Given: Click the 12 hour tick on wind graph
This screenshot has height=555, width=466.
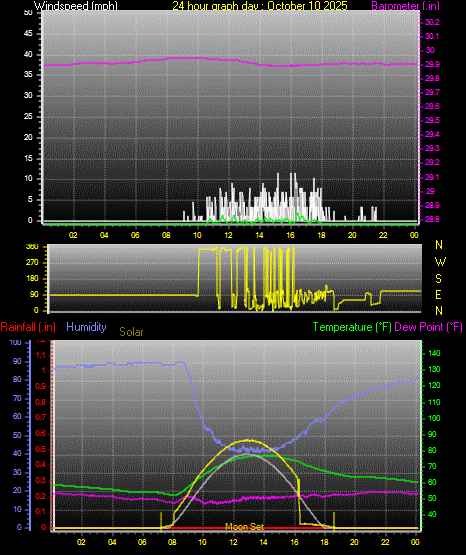Looking at the screenshot, I should click(228, 235).
